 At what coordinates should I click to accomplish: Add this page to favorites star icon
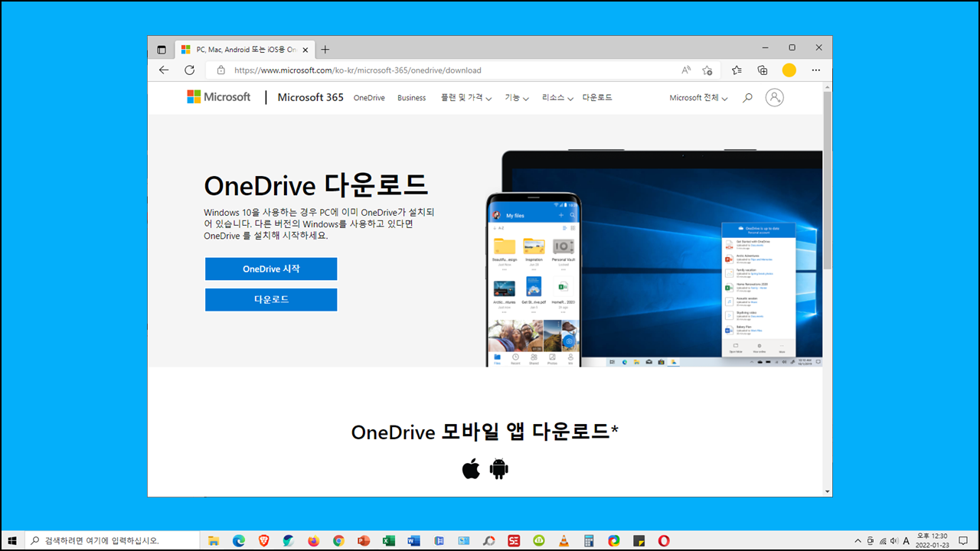pos(707,70)
